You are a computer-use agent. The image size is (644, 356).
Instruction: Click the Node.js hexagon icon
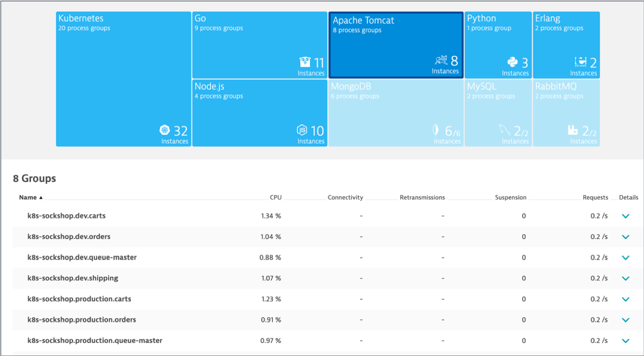pyautogui.click(x=302, y=130)
